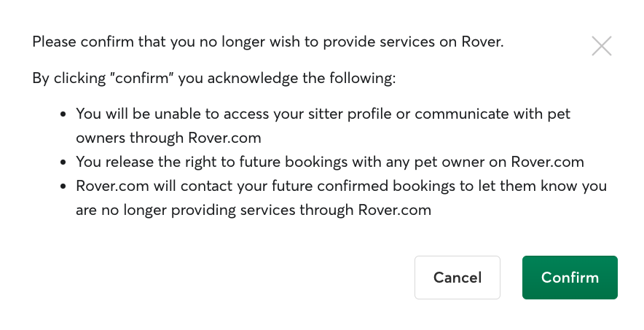Click the word 'Rover.' ending the first sentence

click(482, 42)
